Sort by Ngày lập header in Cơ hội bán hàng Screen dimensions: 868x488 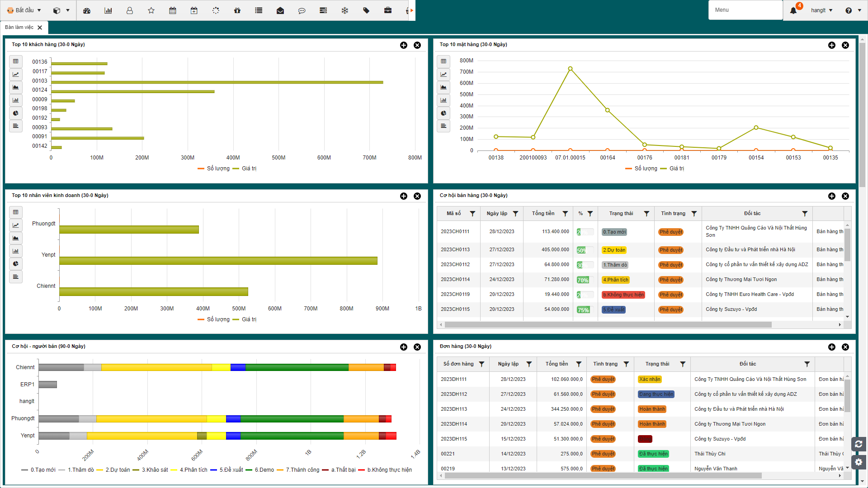497,214
